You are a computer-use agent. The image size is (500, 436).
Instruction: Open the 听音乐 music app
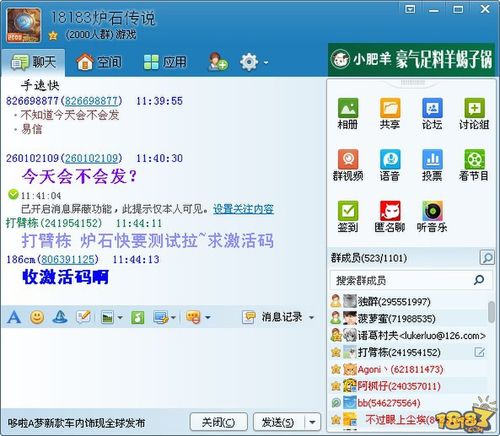432,216
